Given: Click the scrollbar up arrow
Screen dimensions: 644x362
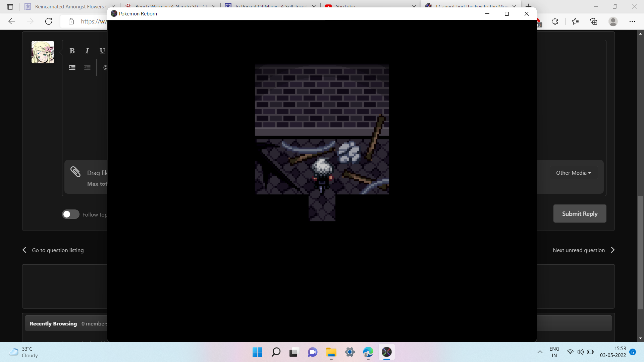Looking at the screenshot, I should tap(640, 34).
